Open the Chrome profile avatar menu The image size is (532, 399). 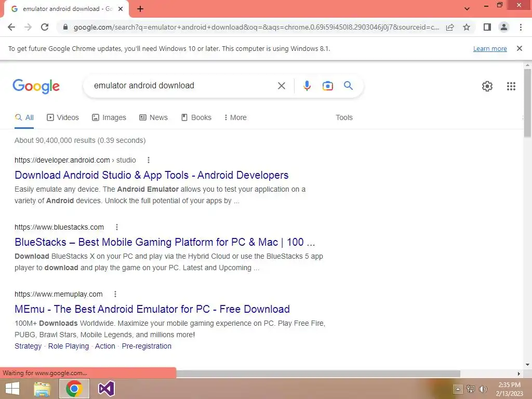(504, 27)
